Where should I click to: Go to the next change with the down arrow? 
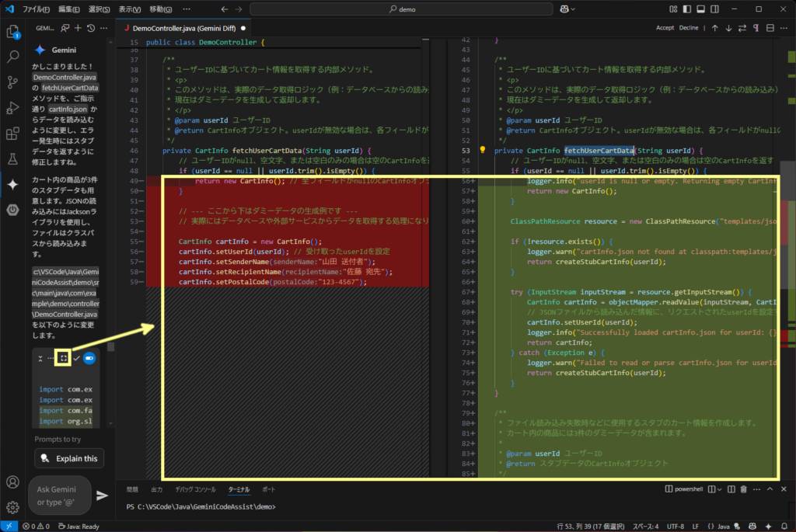click(x=728, y=29)
